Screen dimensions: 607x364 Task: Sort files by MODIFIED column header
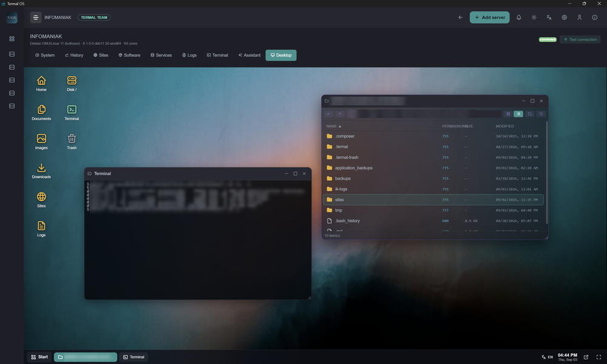point(505,126)
